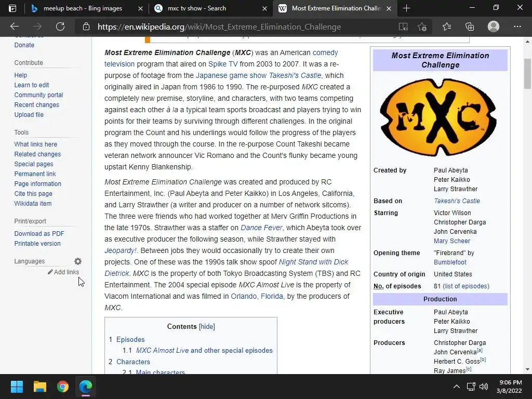This screenshot has height=399, width=532.
Task: Open network status tray icon
Action: click(x=471, y=387)
